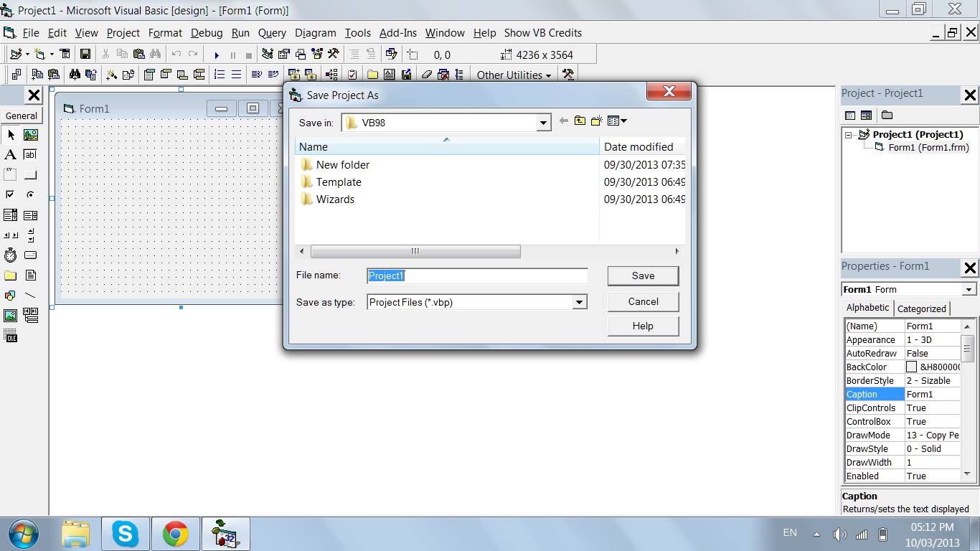Image resolution: width=980 pixels, height=551 pixels.
Task: Pick the Label control tool
Action: (x=10, y=154)
